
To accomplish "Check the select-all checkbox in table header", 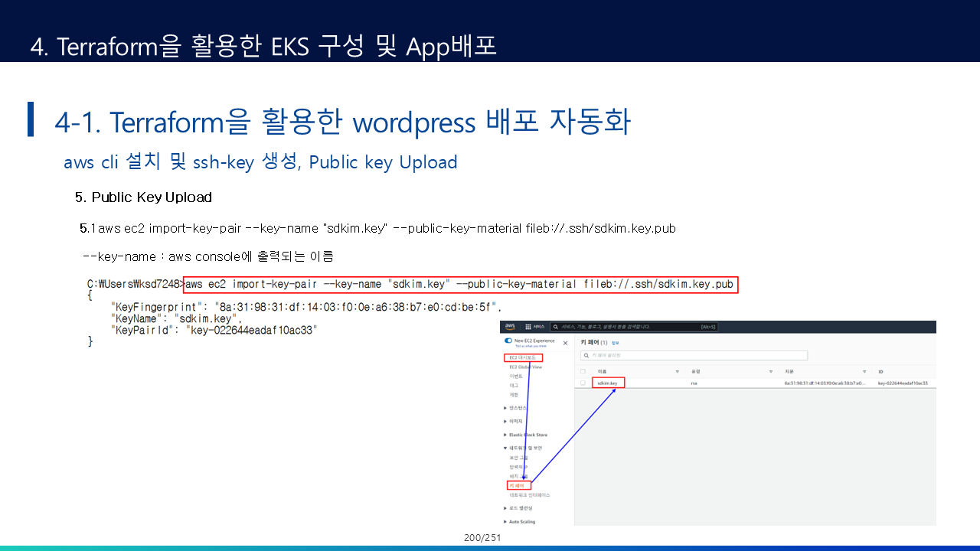I will 583,371.
